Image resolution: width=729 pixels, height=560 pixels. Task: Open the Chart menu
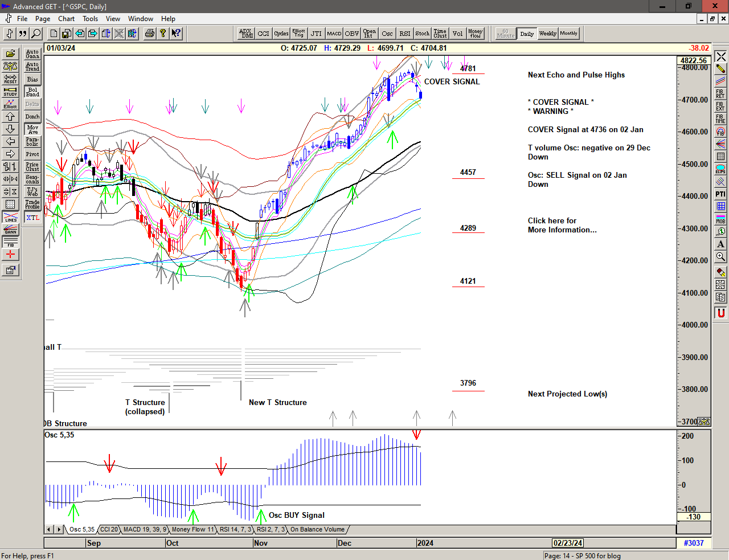click(x=66, y=19)
